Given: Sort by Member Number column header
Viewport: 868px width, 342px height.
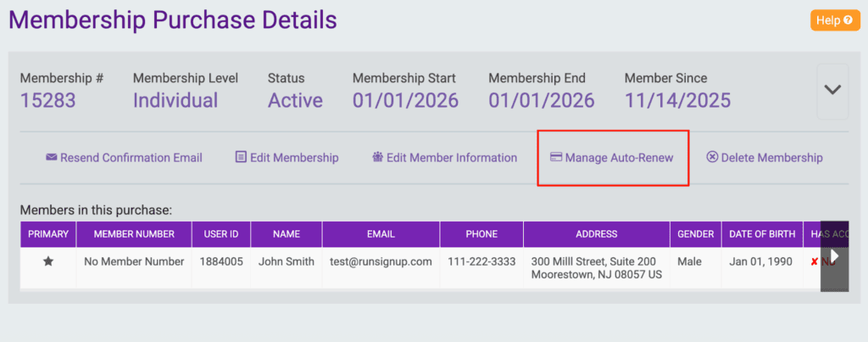Looking at the screenshot, I should 134,234.
